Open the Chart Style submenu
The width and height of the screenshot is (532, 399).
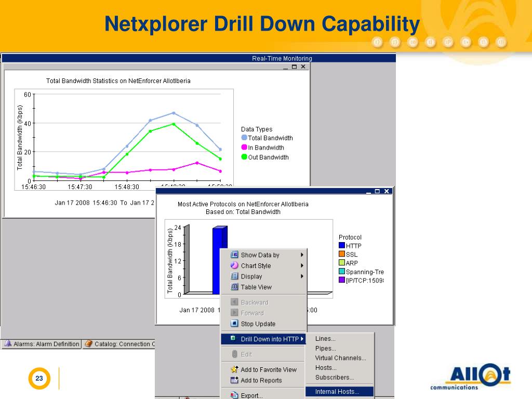[x=263, y=265]
